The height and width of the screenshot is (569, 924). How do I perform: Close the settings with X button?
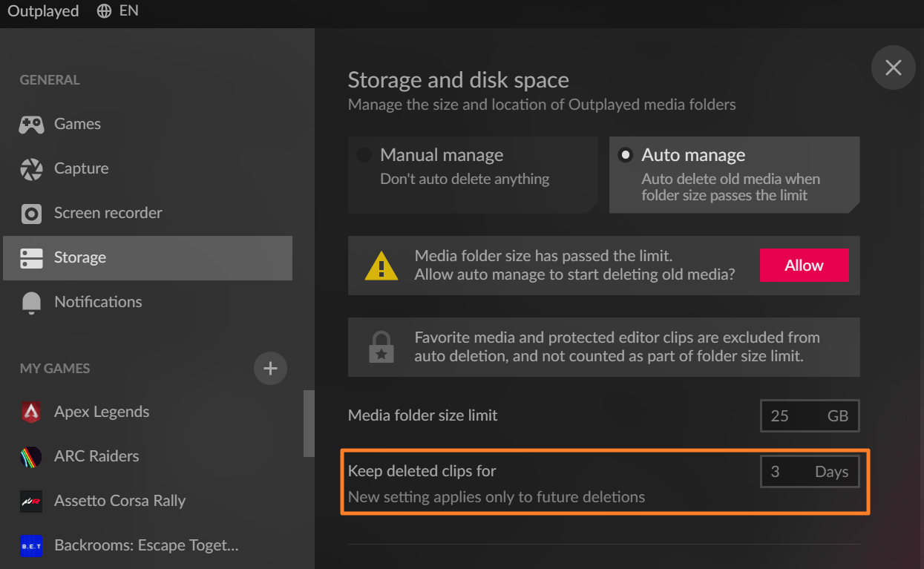coord(893,68)
